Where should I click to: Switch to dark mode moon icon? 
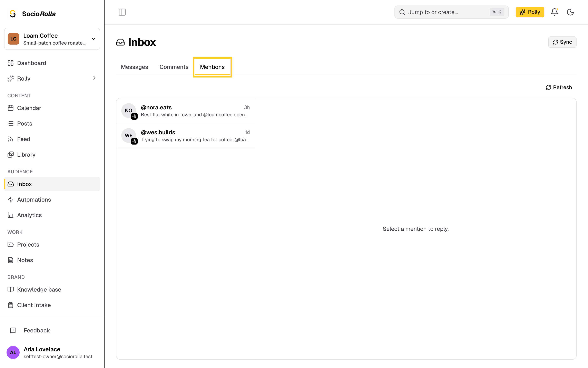tap(570, 12)
